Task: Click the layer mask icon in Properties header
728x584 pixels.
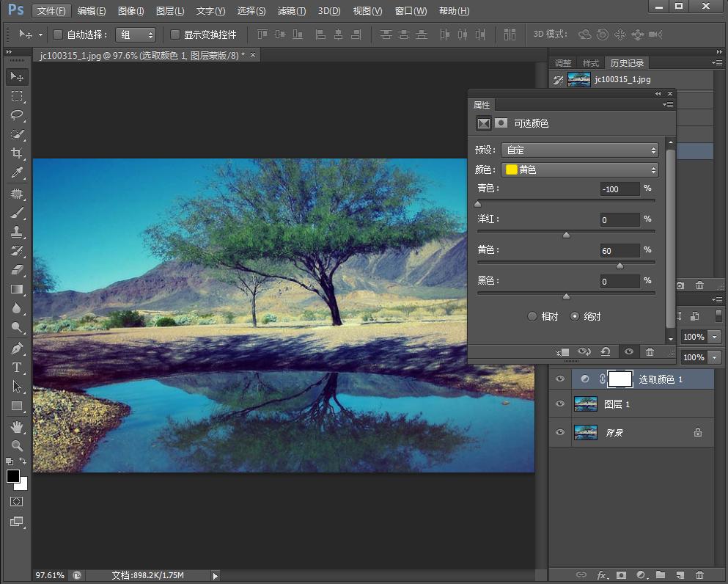Action: [x=501, y=123]
